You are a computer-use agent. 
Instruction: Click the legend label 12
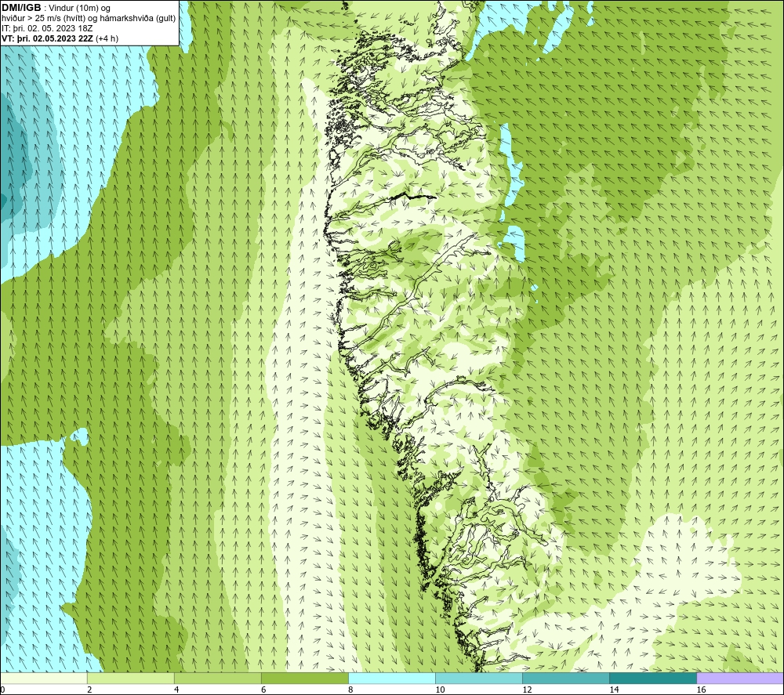[x=527, y=690]
